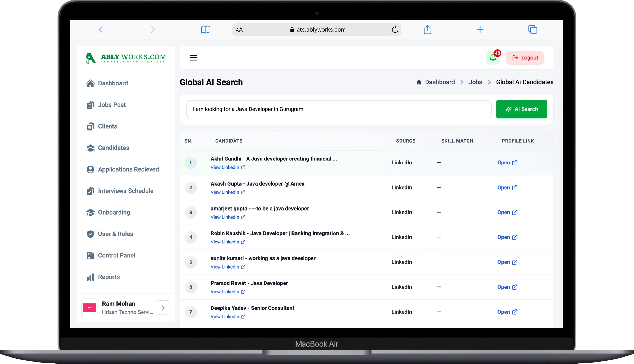This screenshot has width=634, height=364.
Task: Open Safari bookmarks book icon
Action: [x=206, y=29]
